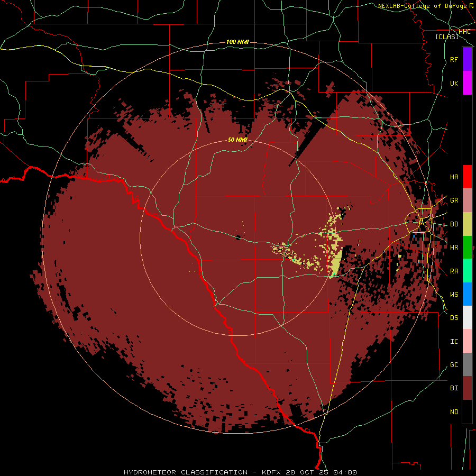Click the "BD" legend label
Image resolution: width=476 pixels, height=476 pixels.
(x=454, y=224)
